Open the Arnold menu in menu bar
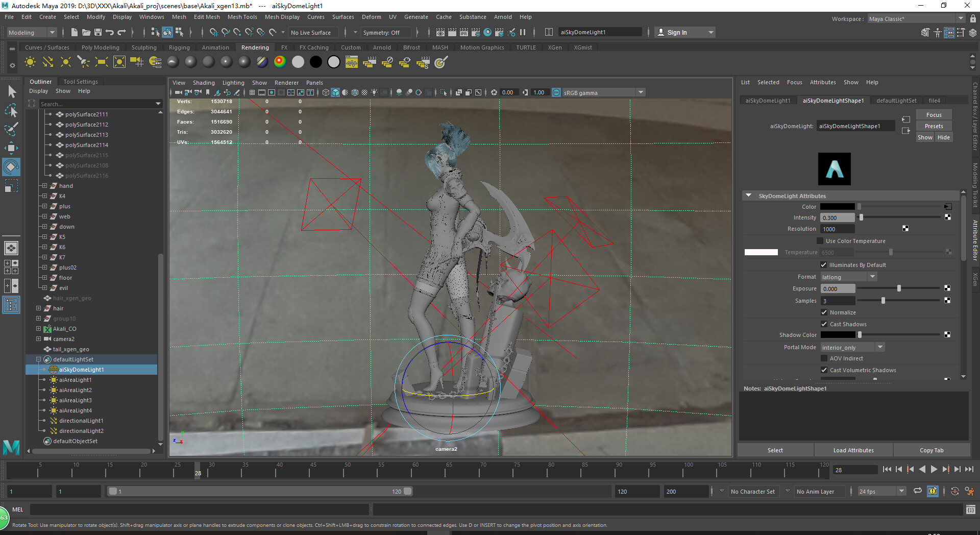Viewport: 980px width, 535px height. click(x=502, y=17)
